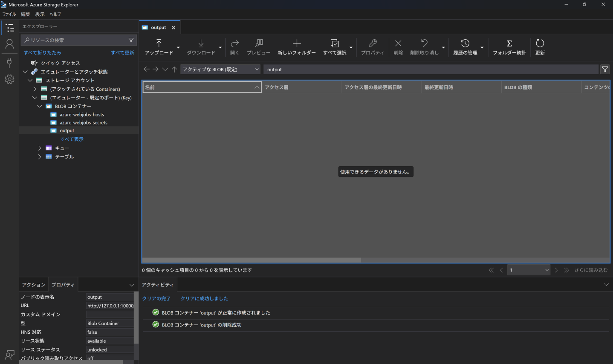Click the filter funnel beside the output path
Image resolution: width=613 pixels, height=364 pixels.
click(605, 69)
